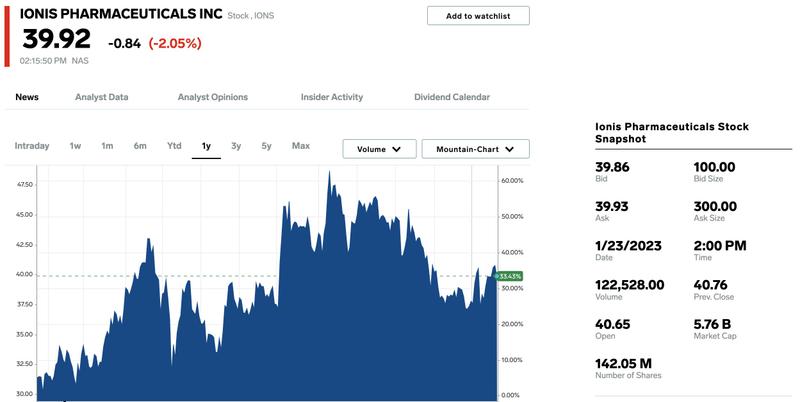The width and height of the screenshot is (800, 402).
Task: Click the 142.05 M Number of Shares
Action: coord(623,363)
